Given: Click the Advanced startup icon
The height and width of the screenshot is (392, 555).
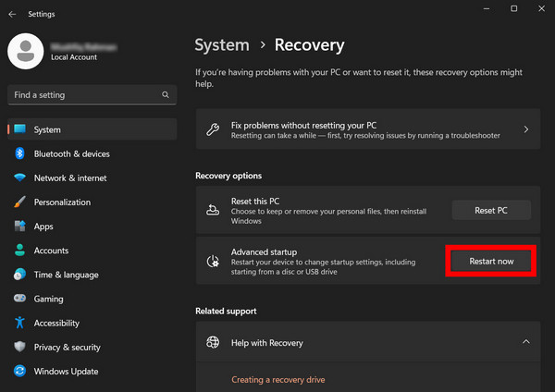Looking at the screenshot, I should (x=213, y=262).
